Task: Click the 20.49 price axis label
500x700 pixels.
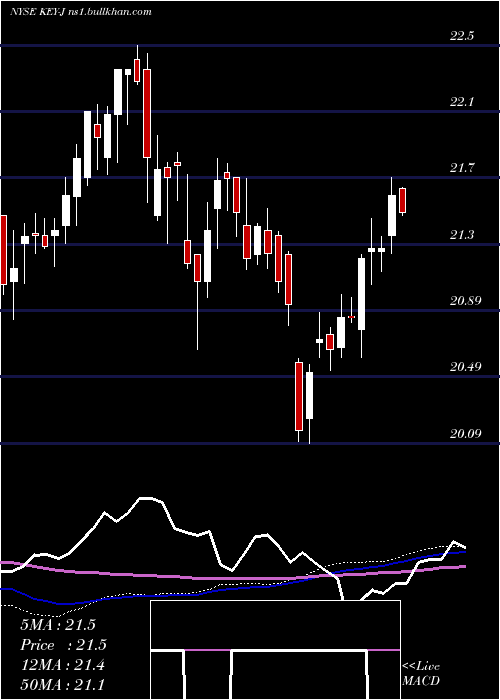Action: [466, 367]
